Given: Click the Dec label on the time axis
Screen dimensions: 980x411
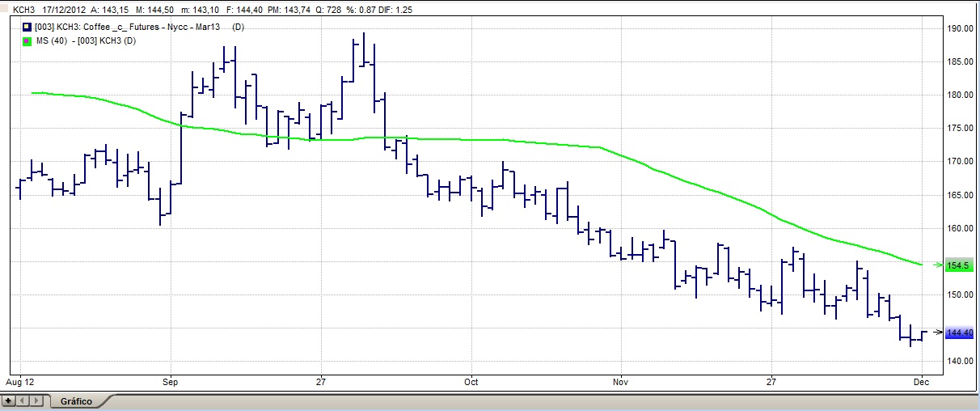Looking at the screenshot, I should click(920, 380).
